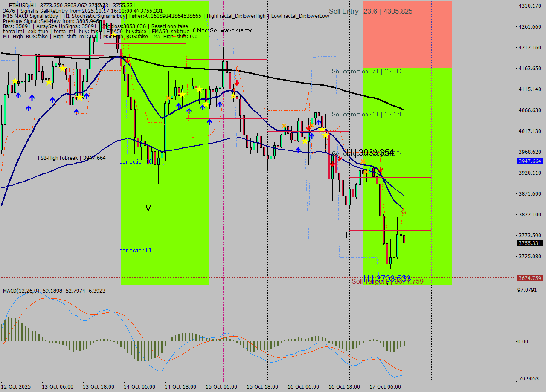
Task: Click the leftmost blue up arrow
Action: click(x=18, y=96)
